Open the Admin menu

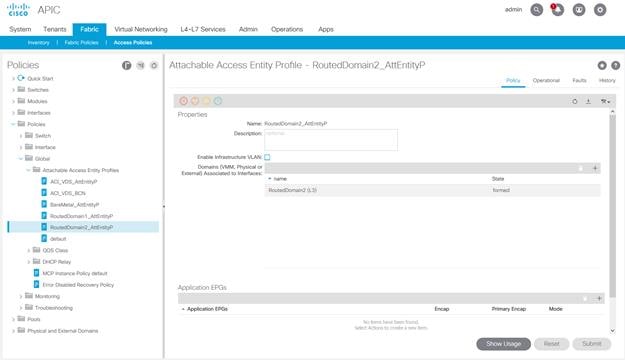tap(248, 29)
